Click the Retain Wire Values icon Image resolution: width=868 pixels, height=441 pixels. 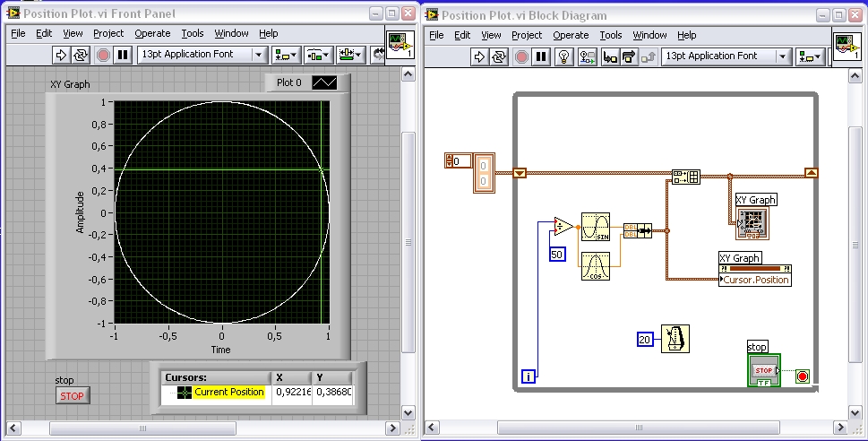pyautogui.click(x=588, y=56)
